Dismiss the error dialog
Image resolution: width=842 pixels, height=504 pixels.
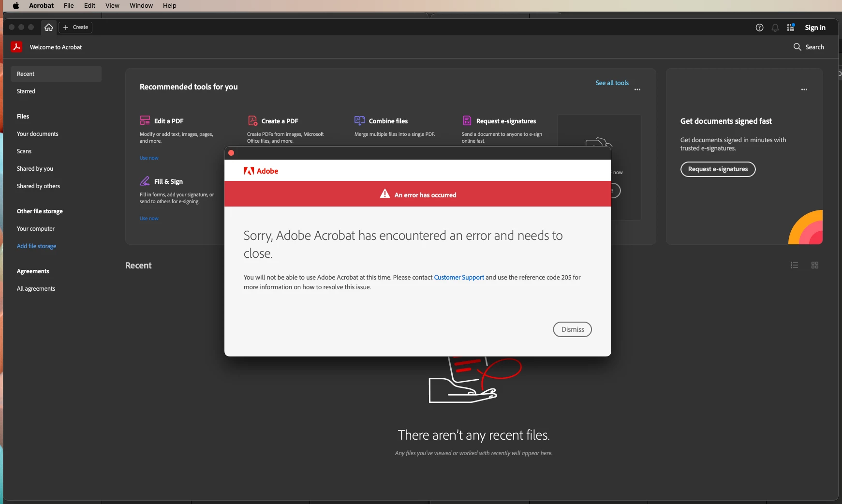[573, 329]
